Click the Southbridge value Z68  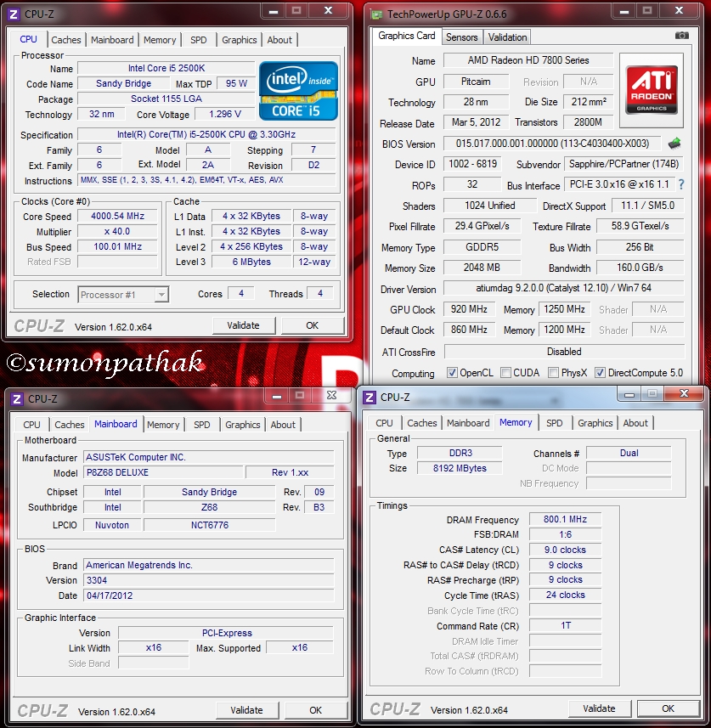coord(210,507)
